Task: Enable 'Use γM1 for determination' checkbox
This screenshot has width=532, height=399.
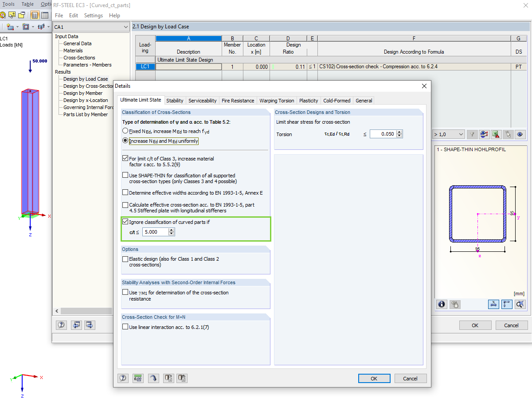Action: (125, 292)
